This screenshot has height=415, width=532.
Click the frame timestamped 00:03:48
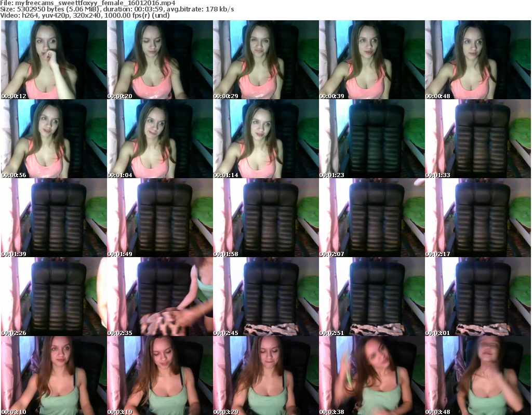pos(478,376)
